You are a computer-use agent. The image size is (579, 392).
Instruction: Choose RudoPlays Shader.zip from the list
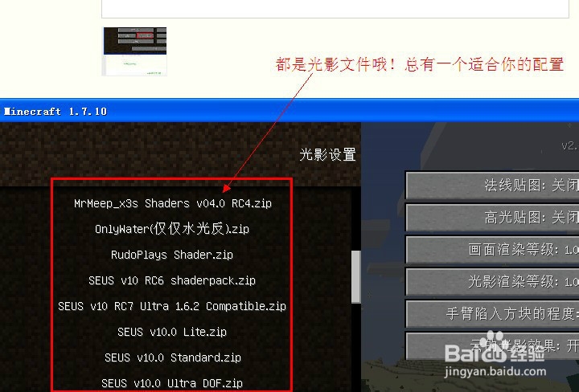[x=172, y=255]
